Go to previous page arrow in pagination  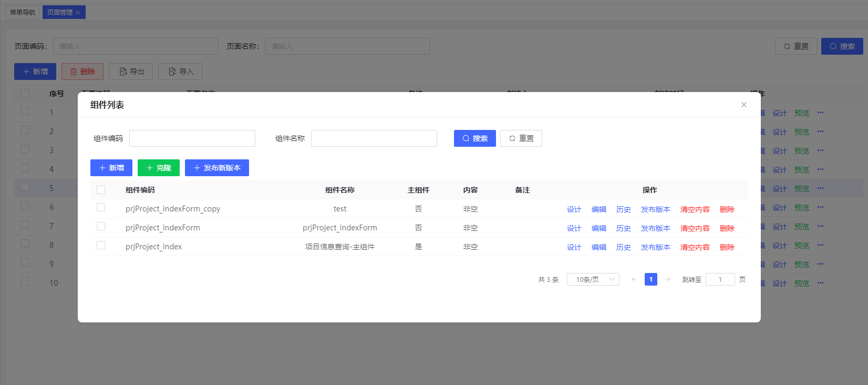tap(634, 279)
